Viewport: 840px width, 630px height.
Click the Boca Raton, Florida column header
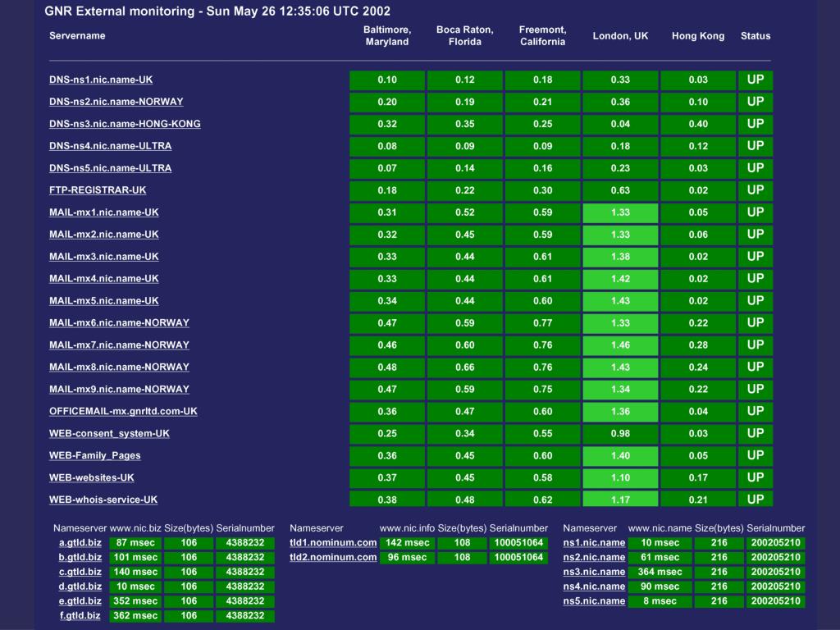click(x=465, y=36)
